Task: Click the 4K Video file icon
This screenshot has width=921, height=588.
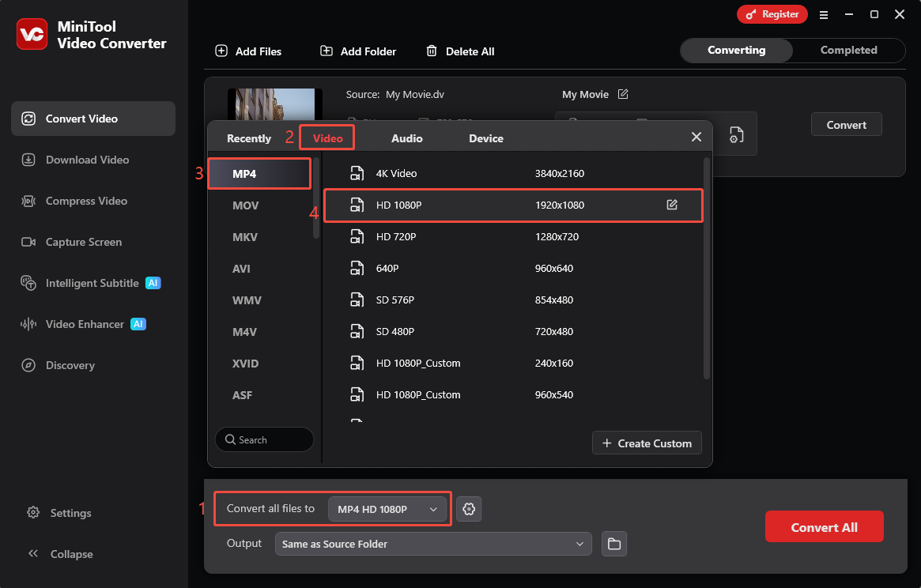Action: [x=357, y=173]
